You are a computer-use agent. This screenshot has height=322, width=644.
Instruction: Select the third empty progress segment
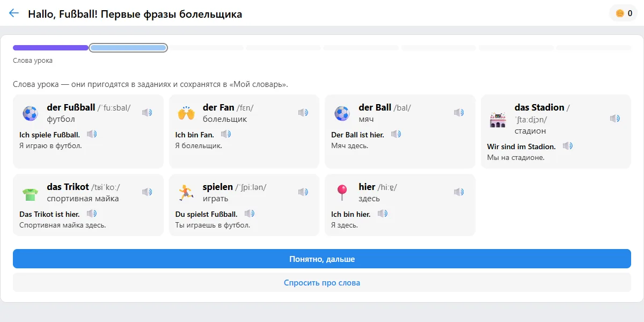point(207,48)
